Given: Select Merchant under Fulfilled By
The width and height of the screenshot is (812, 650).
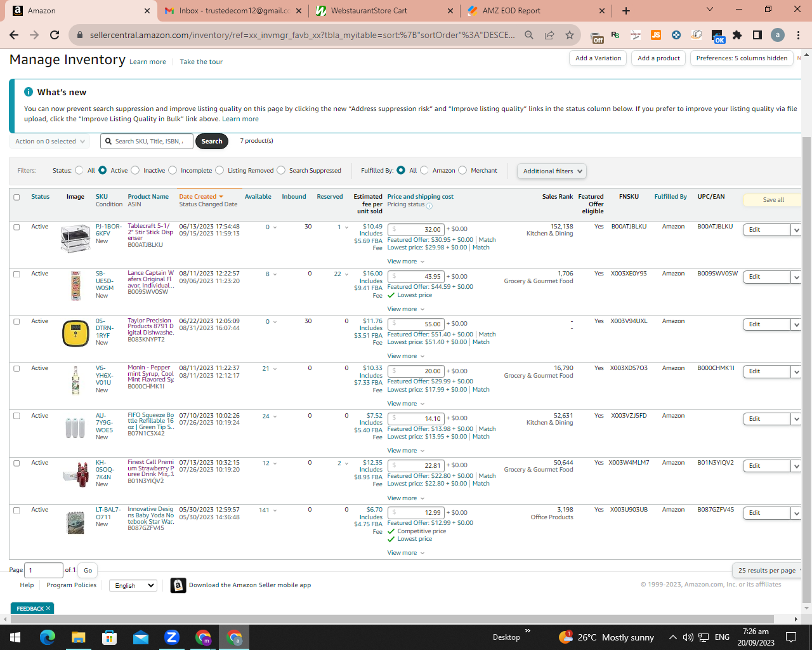Looking at the screenshot, I should point(462,170).
